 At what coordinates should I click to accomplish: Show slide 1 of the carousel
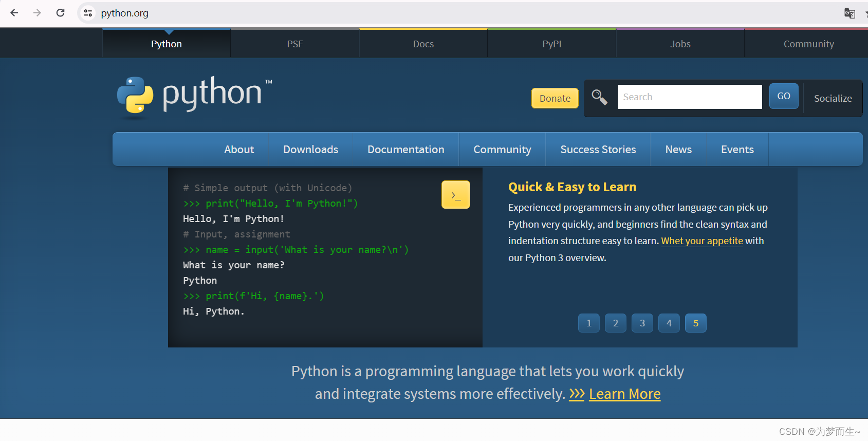589,323
